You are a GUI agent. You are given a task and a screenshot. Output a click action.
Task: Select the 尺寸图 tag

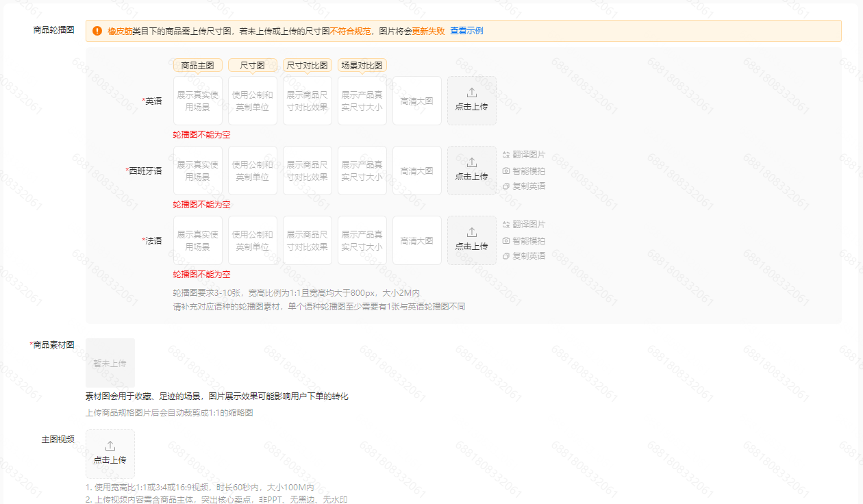tap(253, 66)
